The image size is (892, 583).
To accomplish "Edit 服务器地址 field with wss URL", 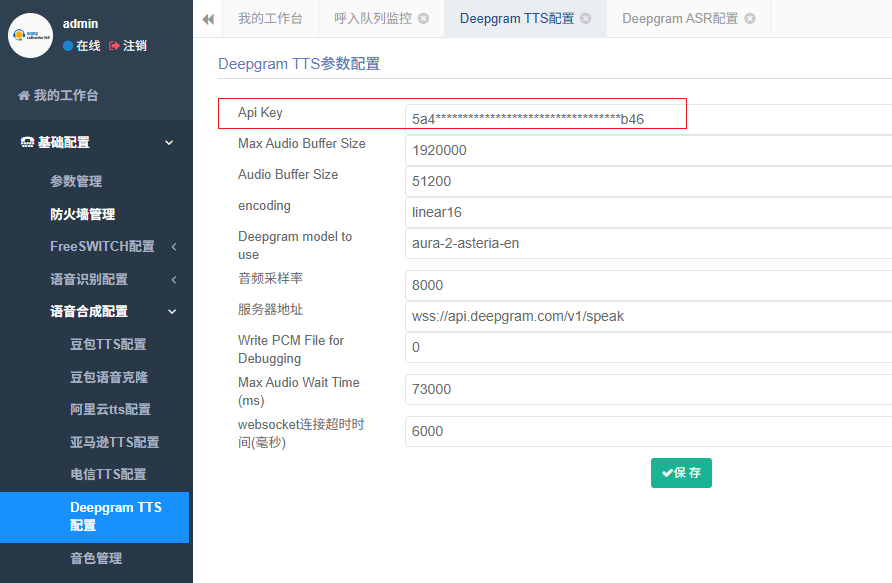I will (x=649, y=316).
